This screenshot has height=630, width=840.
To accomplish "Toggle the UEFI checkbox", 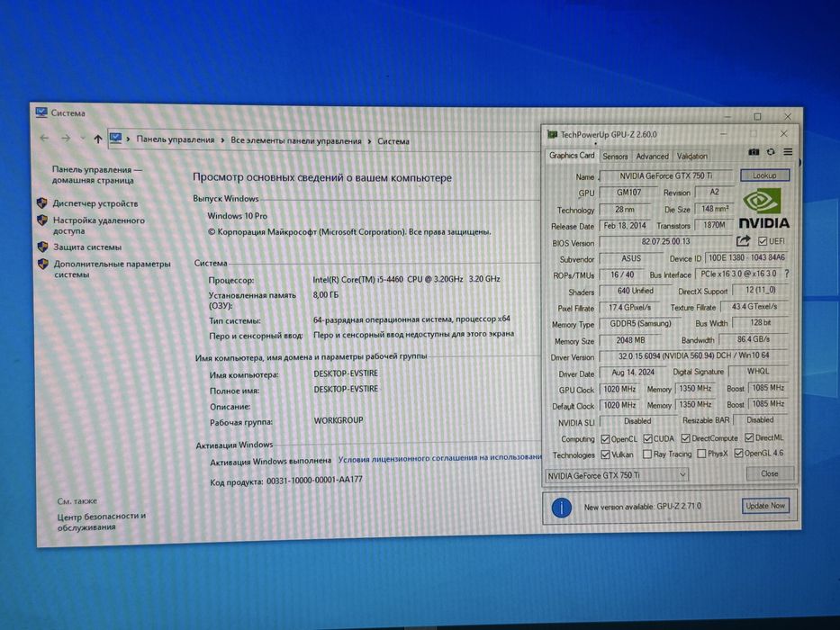I will [763, 241].
